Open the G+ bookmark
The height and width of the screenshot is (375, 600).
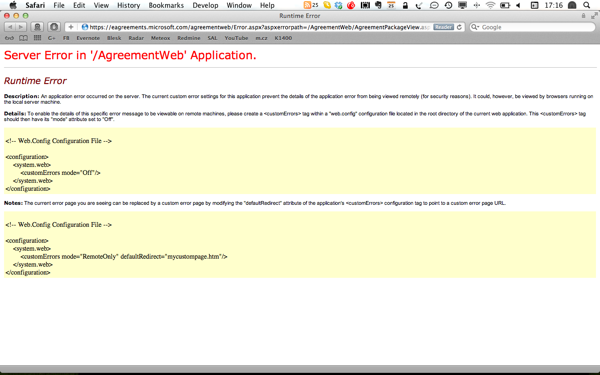(x=52, y=38)
